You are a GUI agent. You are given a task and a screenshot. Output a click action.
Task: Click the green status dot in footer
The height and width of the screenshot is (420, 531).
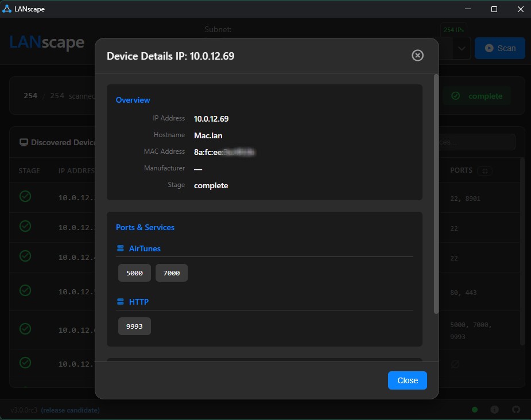pyautogui.click(x=474, y=410)
